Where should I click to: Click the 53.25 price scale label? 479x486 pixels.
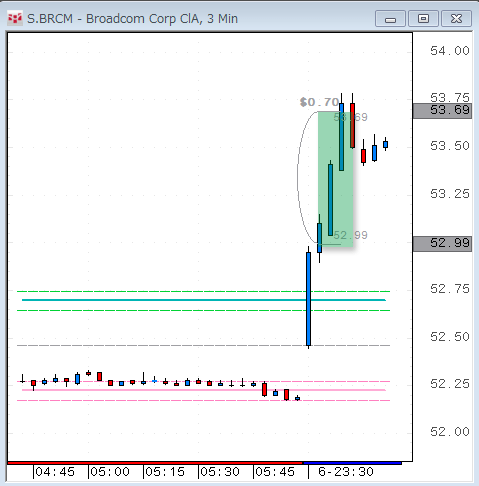pyautogui.click(x=450, y=194)
